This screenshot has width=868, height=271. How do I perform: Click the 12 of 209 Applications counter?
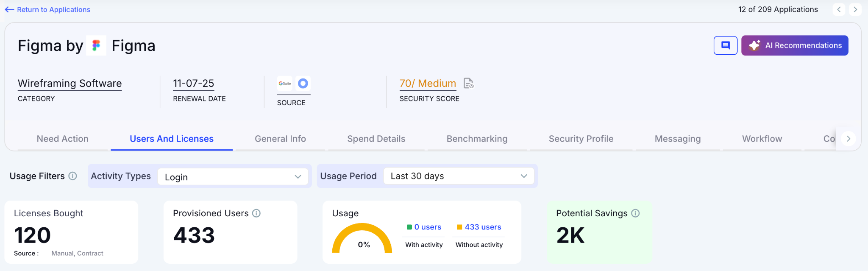[778, 9]
